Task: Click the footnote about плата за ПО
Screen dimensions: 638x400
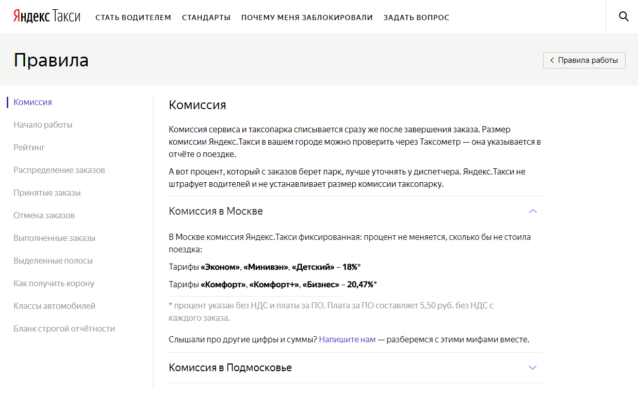Action: tap(331, 312)
